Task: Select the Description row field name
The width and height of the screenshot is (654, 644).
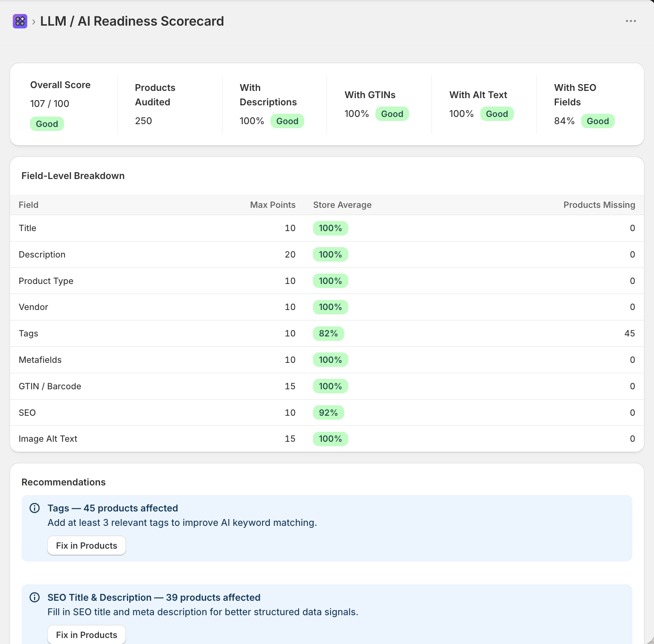Action: click(x=42, y=255)
